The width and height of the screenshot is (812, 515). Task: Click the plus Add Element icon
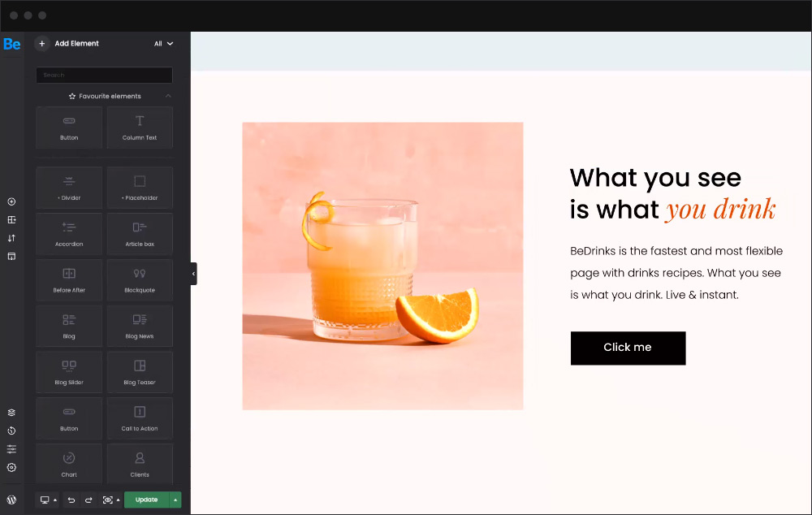tap(42, 44)
